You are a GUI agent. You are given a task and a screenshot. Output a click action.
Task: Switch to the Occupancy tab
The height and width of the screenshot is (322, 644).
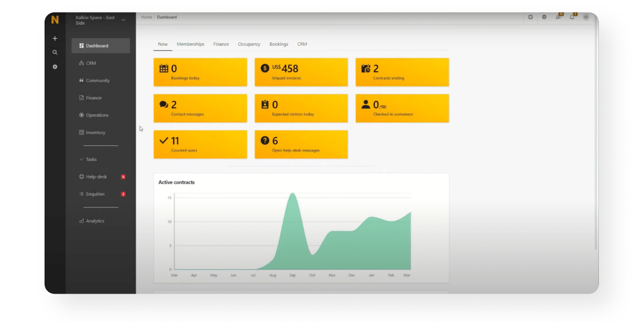click(x=249, y=45)
